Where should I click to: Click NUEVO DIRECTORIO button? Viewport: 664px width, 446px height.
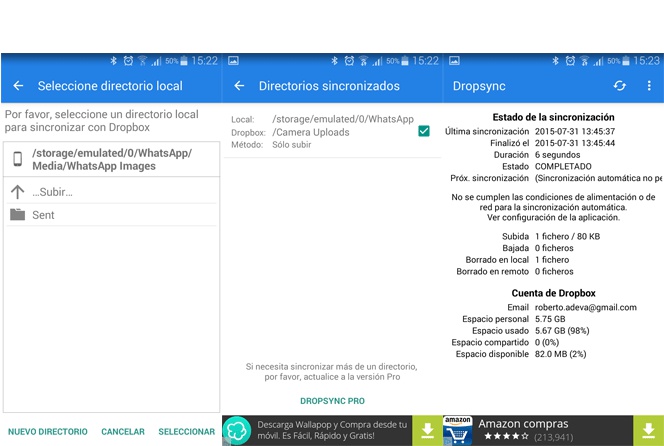point(48,432)
